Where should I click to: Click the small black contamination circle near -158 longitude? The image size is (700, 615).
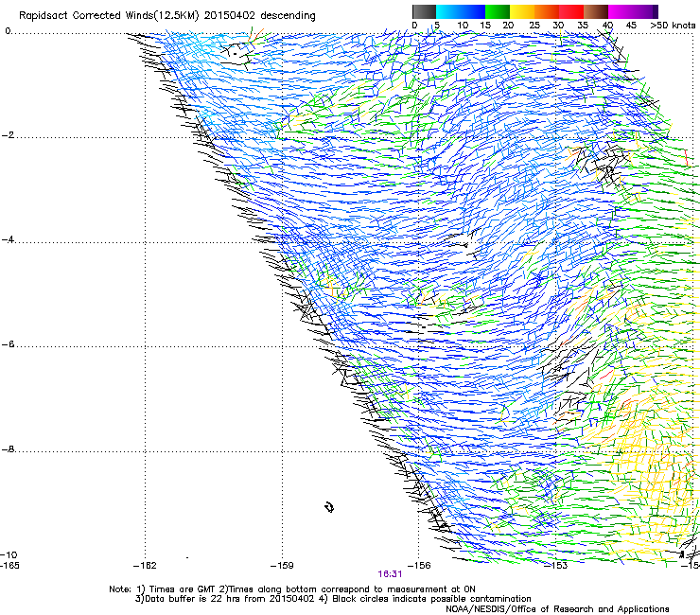coord(329,507)
